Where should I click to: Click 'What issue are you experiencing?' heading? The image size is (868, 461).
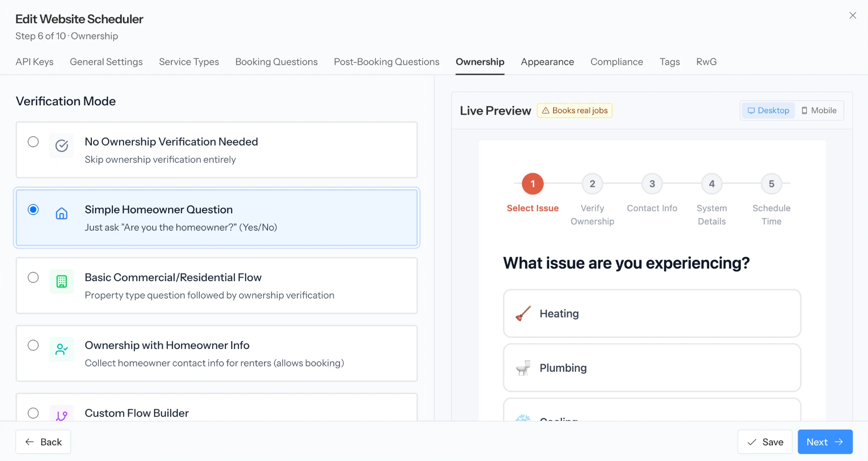(626, 263)
